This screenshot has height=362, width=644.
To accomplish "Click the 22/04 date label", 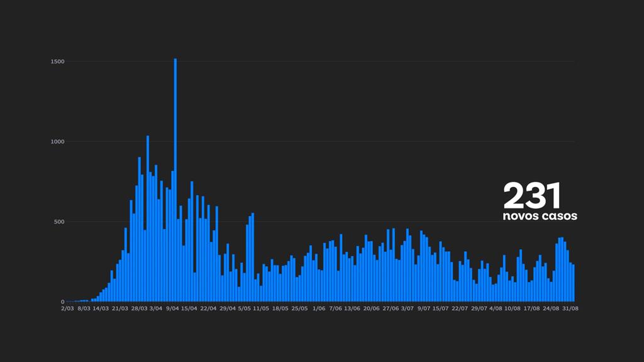I will point(208,309).
